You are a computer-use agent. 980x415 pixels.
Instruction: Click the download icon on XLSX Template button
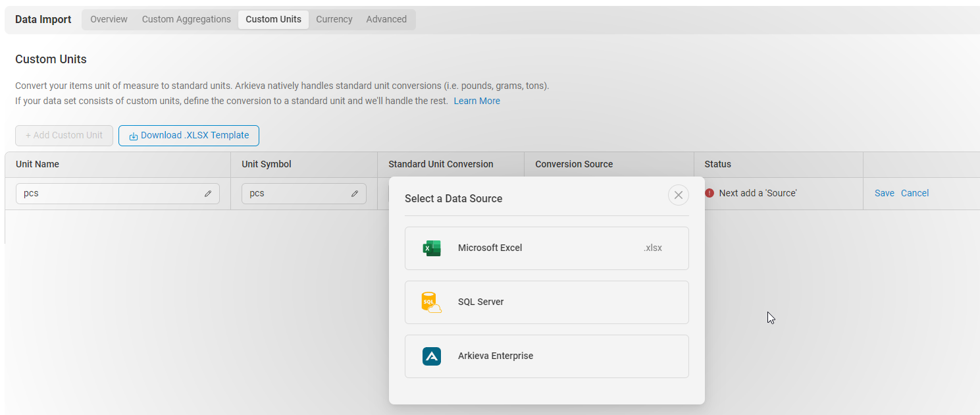coord(134,136)
